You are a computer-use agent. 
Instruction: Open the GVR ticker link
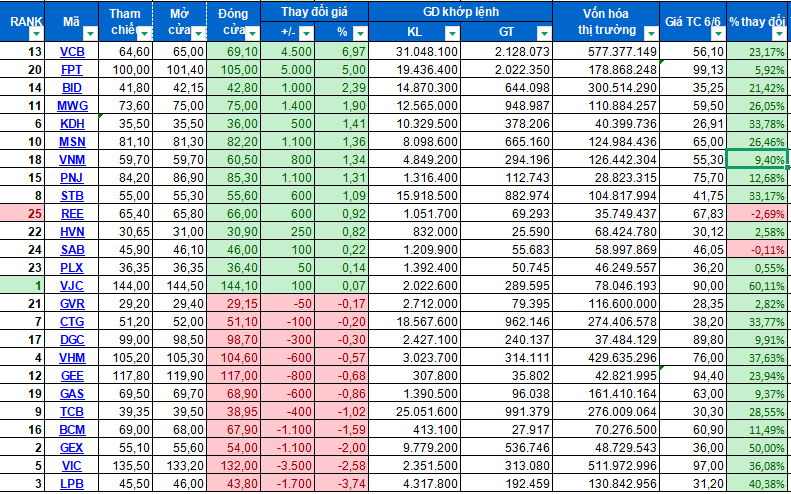point(72,304)
